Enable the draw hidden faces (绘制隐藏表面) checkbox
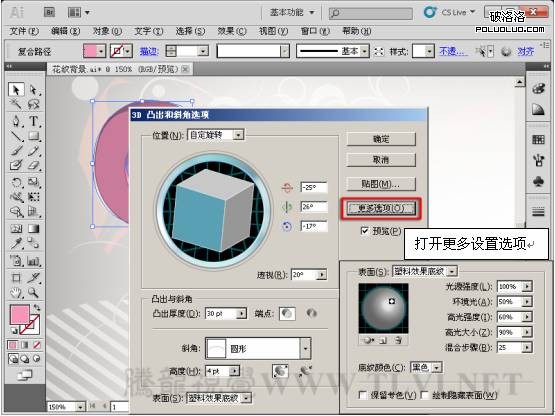The image size is (555, 416). tap(424, 395)
